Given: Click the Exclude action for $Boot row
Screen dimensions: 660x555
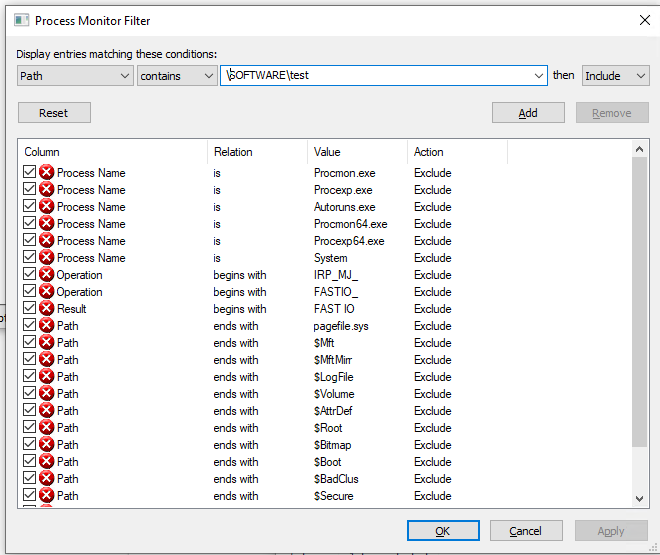Looking at the screenshot, I should 433,462.
